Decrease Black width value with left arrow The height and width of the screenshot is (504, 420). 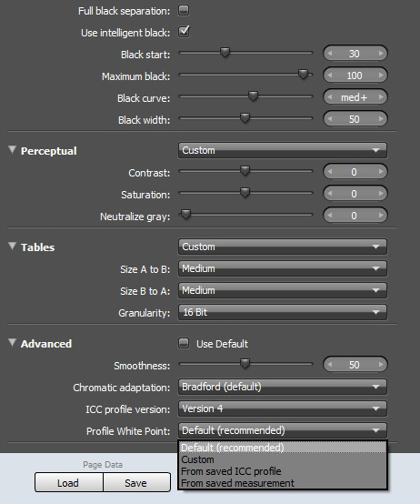click(329, 119)
